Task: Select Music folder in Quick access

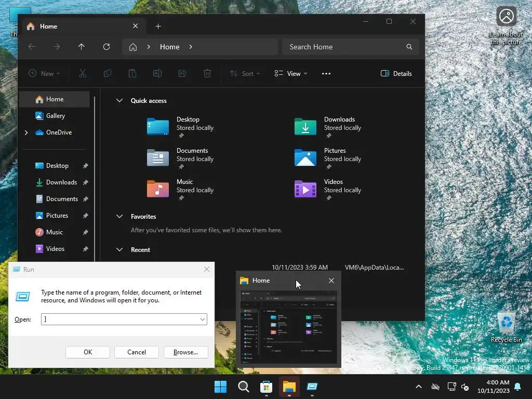Action: (180, 189)
